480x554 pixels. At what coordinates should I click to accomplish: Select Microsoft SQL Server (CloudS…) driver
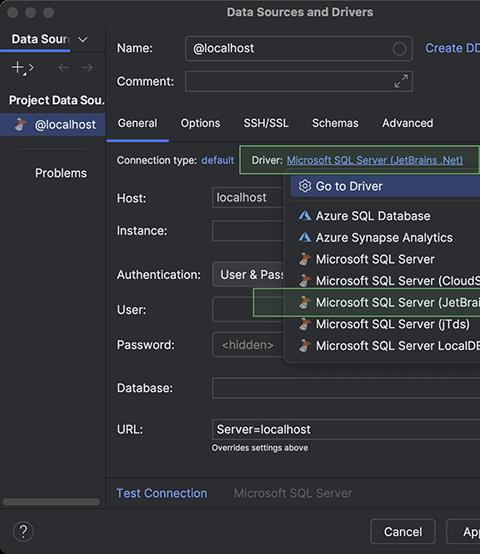tap(385, 281)
